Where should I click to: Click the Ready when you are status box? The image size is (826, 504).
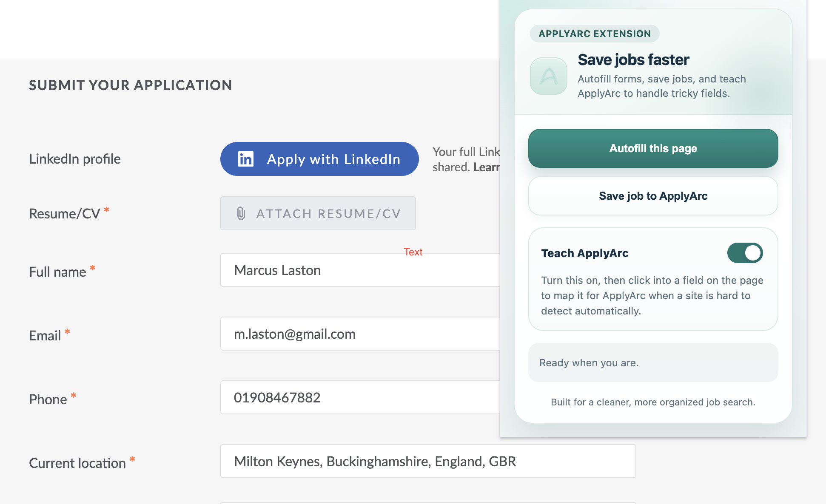click(x=653, y=362)
